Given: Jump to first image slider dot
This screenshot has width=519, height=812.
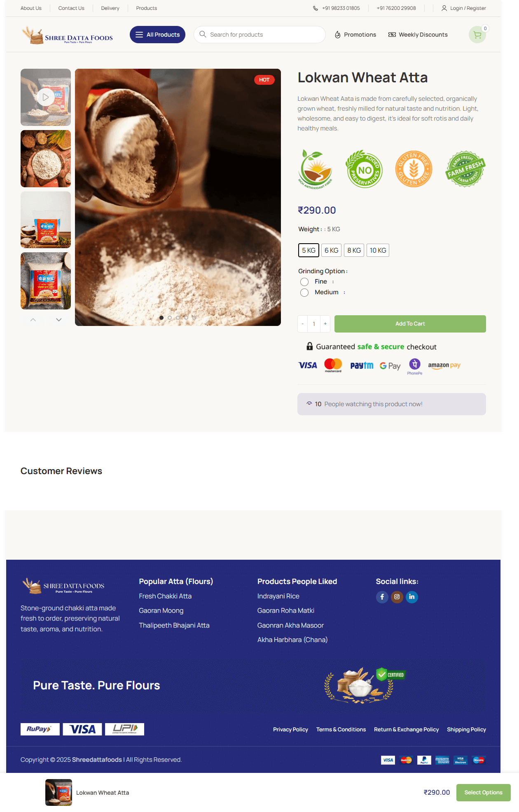Looking at the screenshot, I should [161, 318].
